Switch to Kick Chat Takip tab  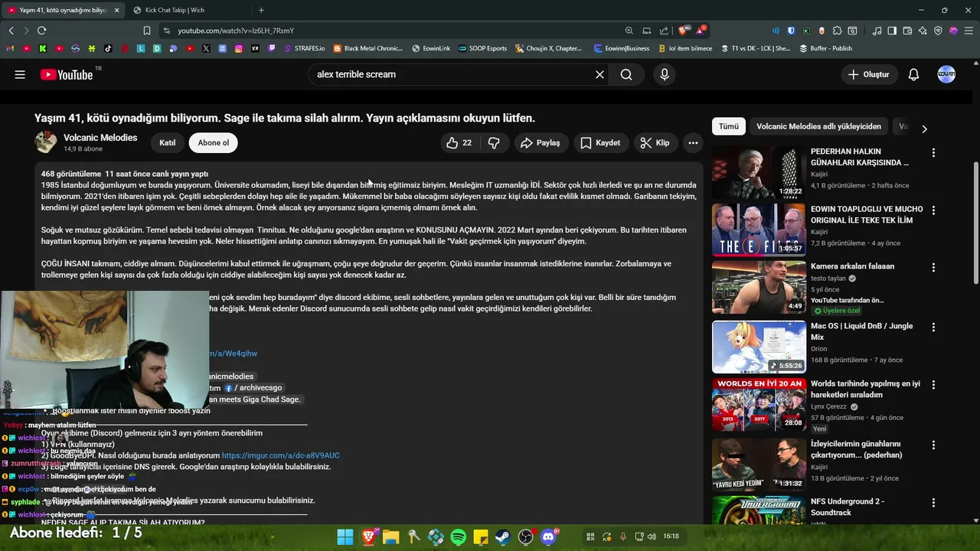(x=175, y=10)
